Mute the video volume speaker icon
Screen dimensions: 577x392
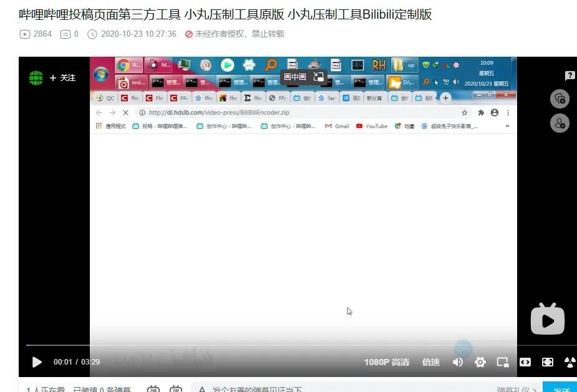[457, 362]
